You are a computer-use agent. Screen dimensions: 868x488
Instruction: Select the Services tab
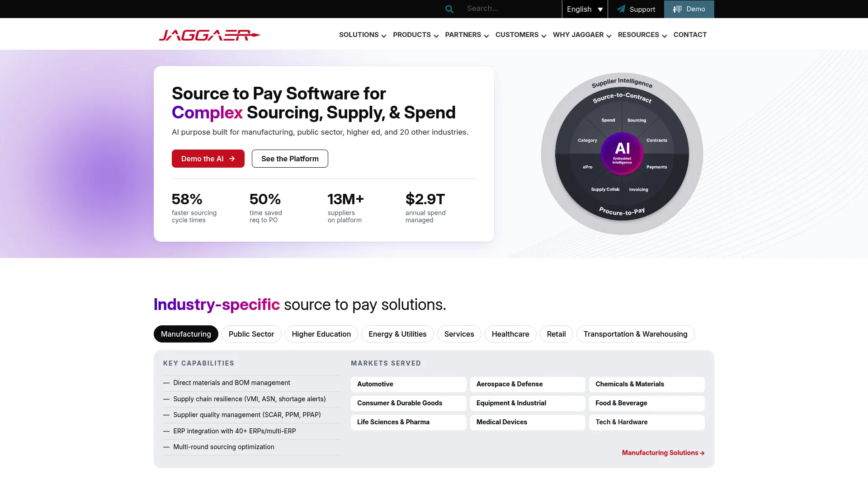pos(459,334)
